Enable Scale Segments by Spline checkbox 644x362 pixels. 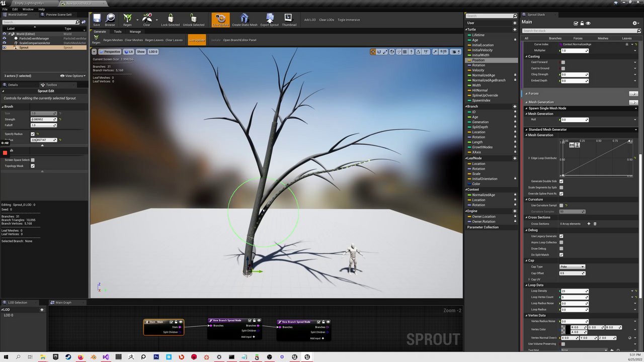[x=561, y=188]
